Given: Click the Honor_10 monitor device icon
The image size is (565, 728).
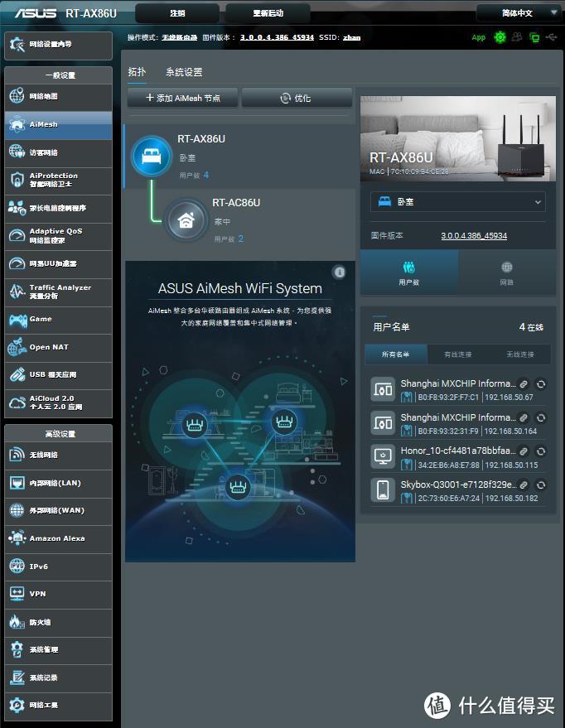Looking at the screenshot, I should (383, 456).
